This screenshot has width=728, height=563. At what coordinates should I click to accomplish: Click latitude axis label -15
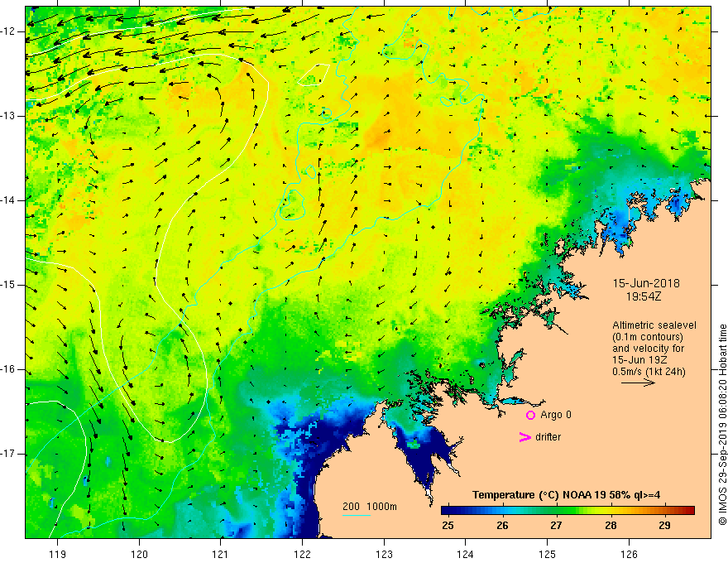point(8,285)
